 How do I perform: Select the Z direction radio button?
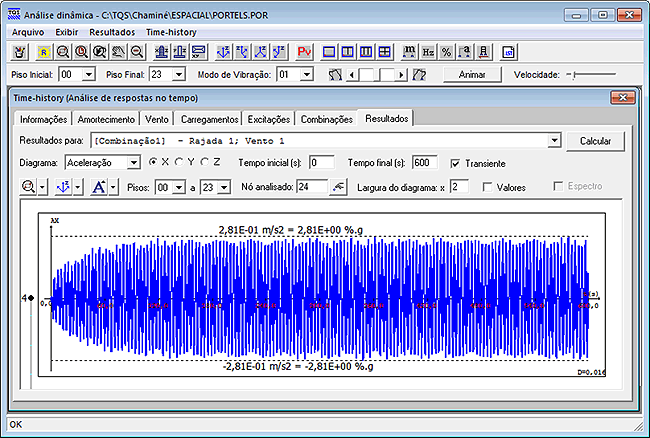(204, 162)
